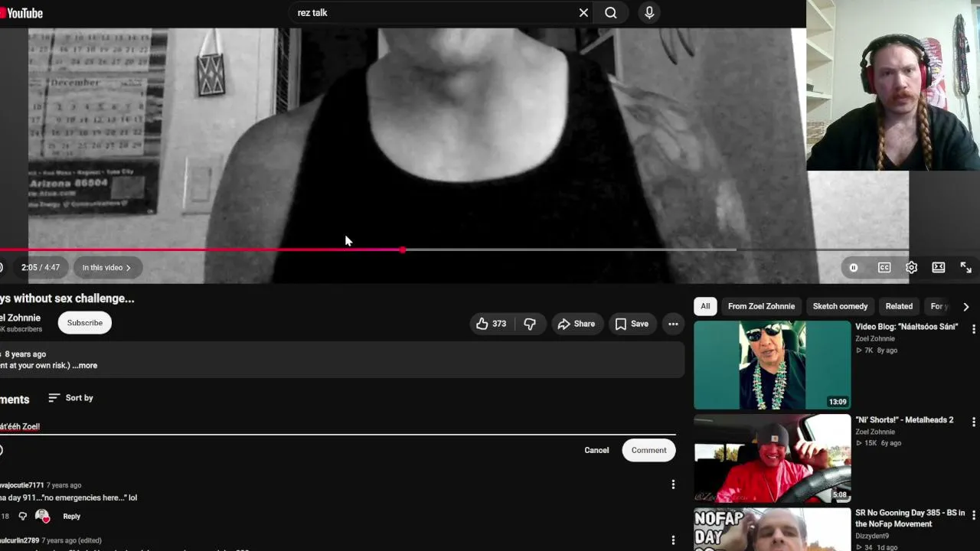Start voice search with the microphone
This screenshot has width=980, height=551.
click(649, 13)
